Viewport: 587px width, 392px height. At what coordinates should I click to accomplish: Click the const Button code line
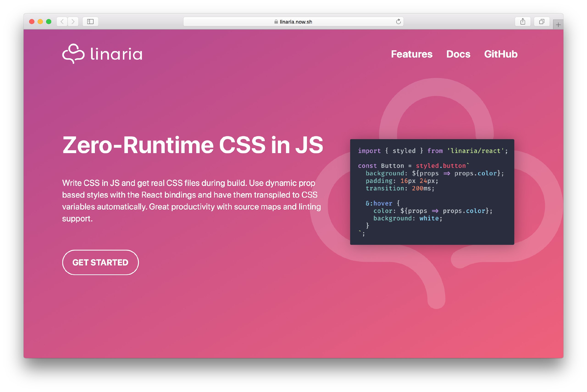413,166
